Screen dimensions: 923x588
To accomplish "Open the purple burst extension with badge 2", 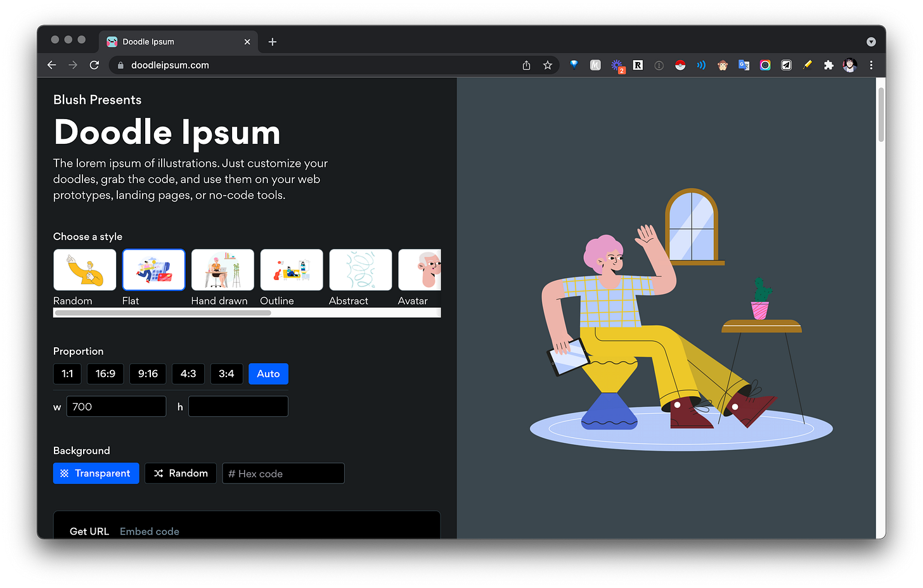I will 617,65.
